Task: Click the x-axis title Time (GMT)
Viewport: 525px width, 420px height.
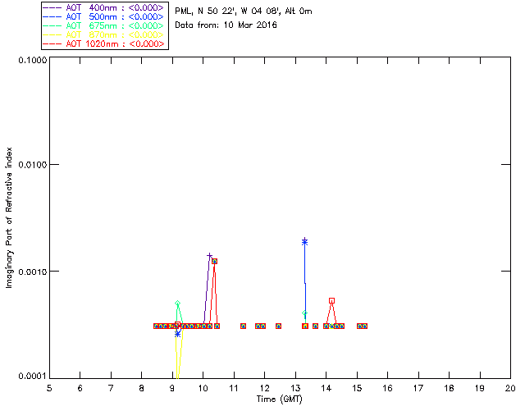Action: (279, 399)
